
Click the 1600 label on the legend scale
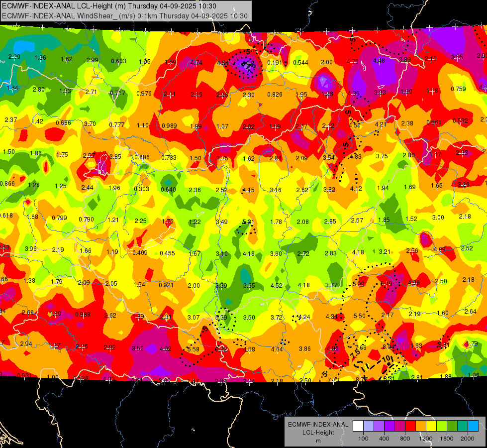(x=447, y=439)
